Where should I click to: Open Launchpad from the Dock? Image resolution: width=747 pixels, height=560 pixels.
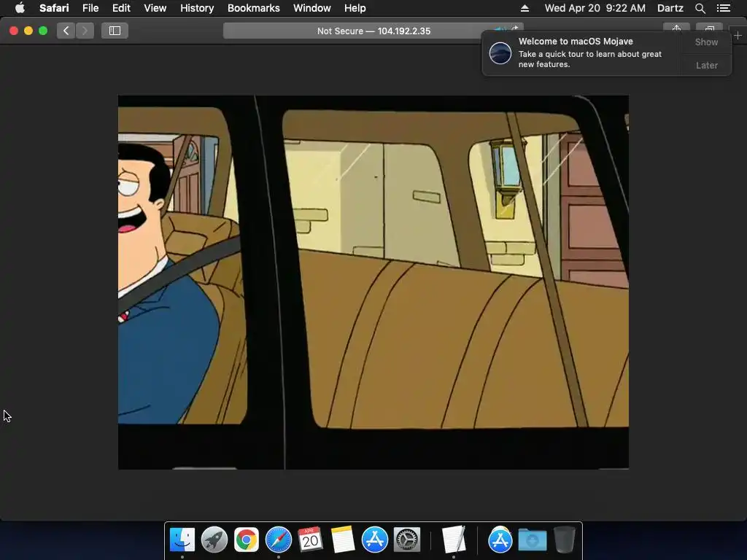[x=214, y=540]
